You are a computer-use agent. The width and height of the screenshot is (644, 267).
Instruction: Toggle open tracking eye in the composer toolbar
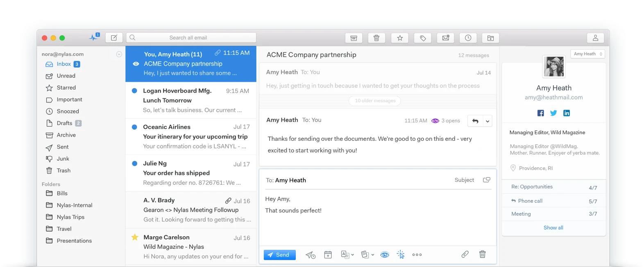click(384, 255)
